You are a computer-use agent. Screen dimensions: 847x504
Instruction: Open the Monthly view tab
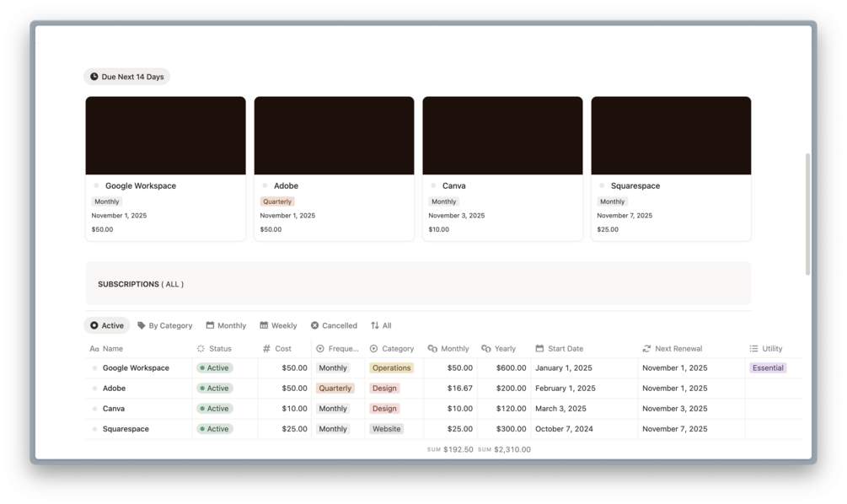coord(226,325)
